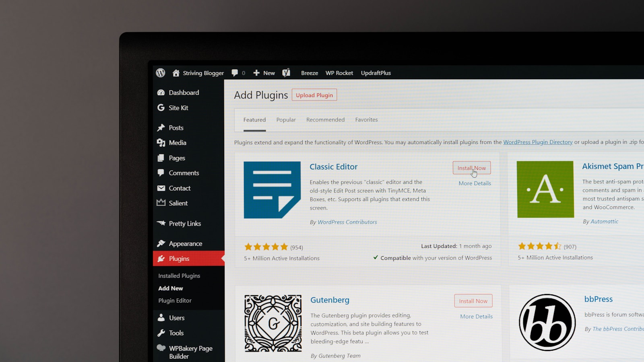Click 'Last Updated: 1 month ago' text
This screenshot has height=362, width=644.
click(x=456, y=246)
